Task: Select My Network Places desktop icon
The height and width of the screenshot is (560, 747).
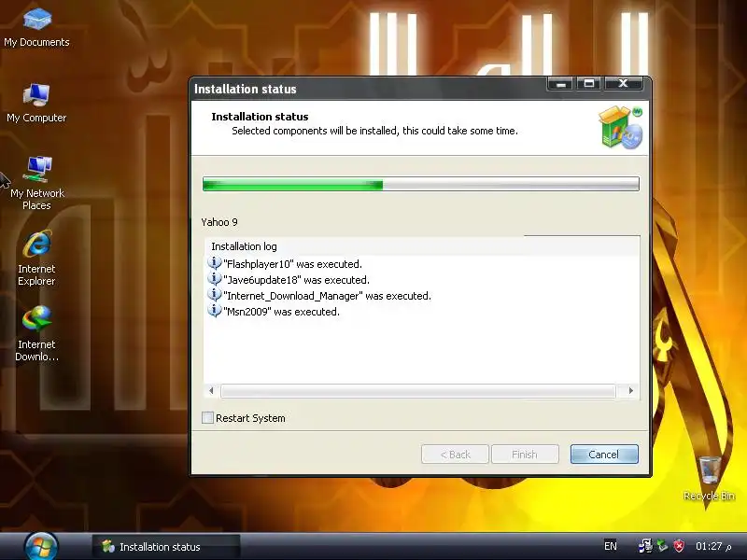Action: point(36,183)
